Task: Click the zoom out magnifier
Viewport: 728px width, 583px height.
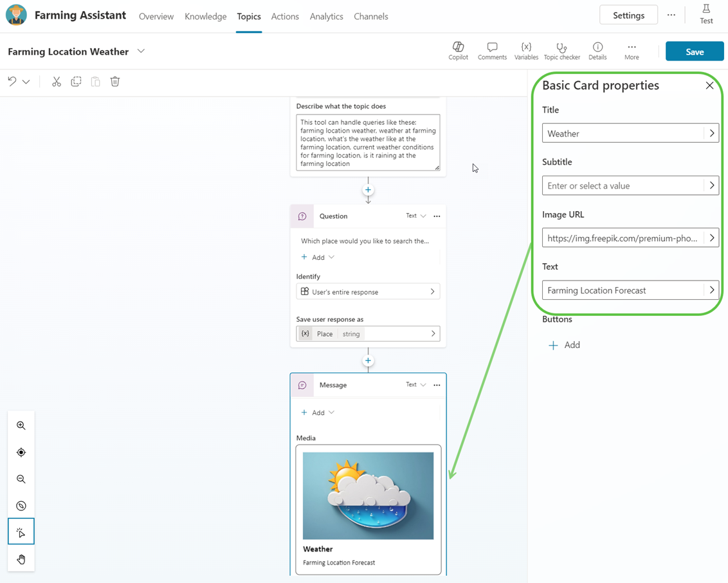Action: pyautogui.click(x=21, y=479)
